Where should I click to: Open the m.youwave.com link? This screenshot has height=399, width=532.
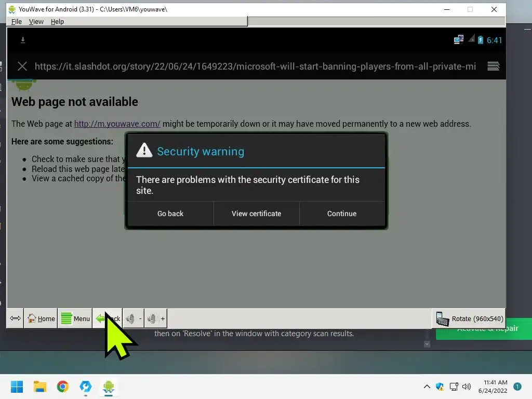point(117,124)
